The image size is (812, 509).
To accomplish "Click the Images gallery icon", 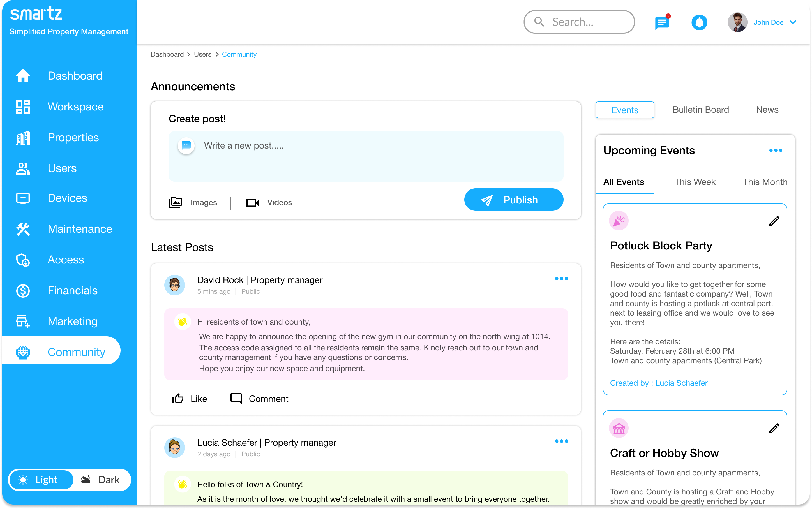I will [176, 202].
